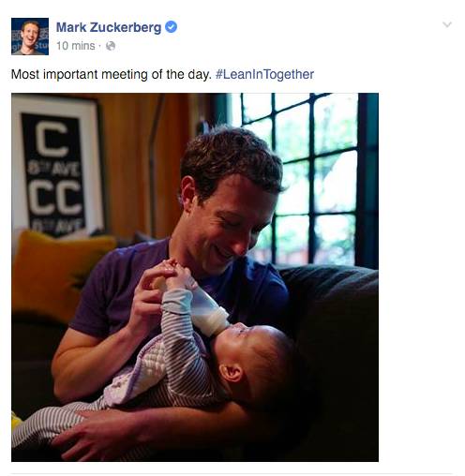Click the yellow pillow in the photo
The width and height of the screenshot is (465, 476).
[59, 274]
